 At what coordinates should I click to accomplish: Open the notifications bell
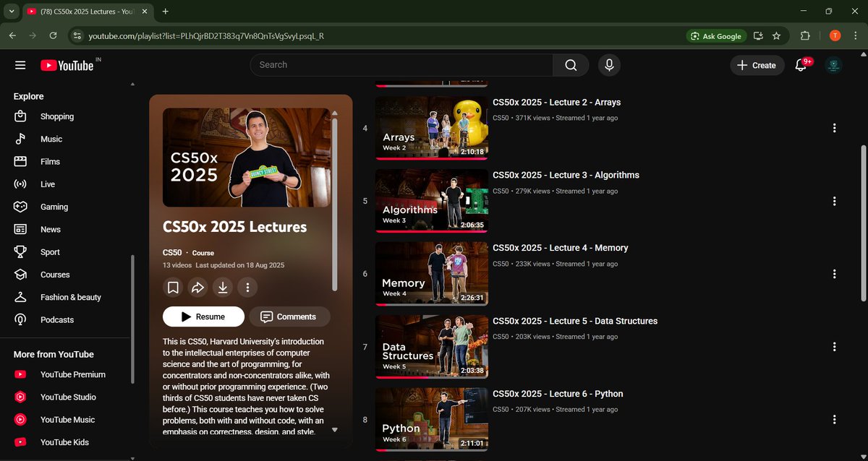coord(801,65)
